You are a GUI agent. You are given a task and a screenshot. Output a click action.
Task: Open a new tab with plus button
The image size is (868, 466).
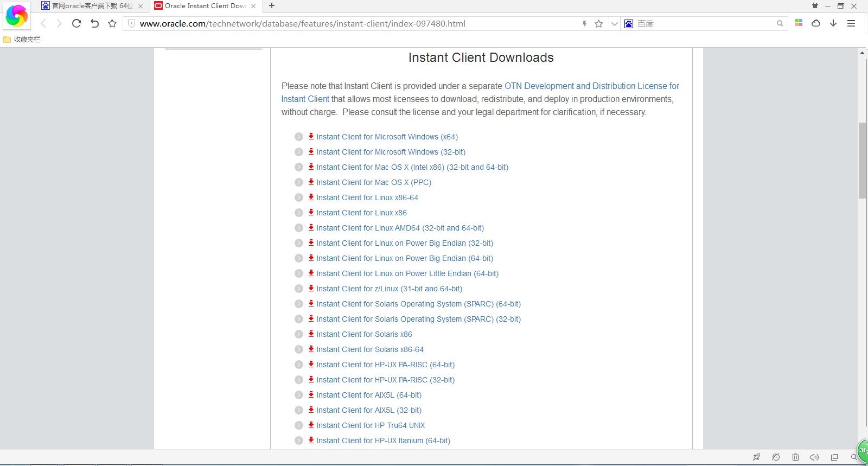click(x=272, y=5)
